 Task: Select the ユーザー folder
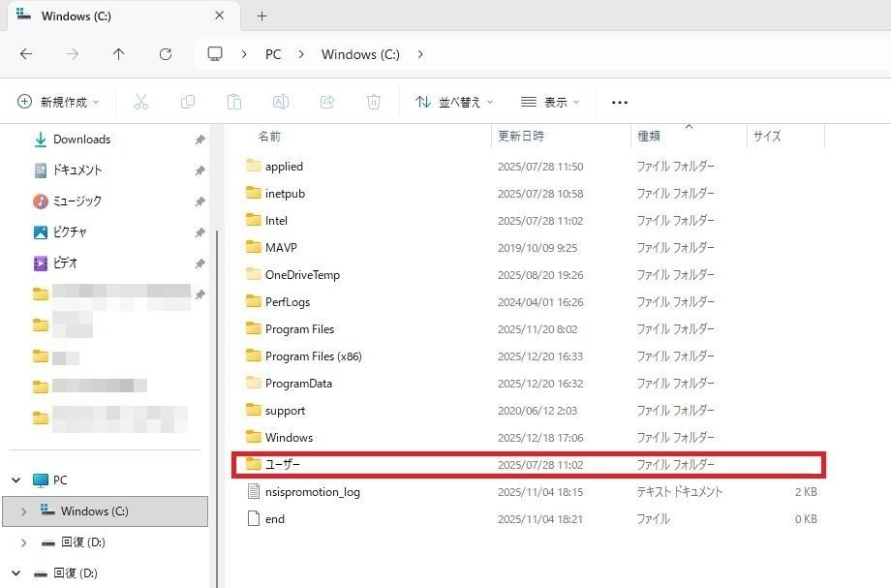(x=283, y=465)
